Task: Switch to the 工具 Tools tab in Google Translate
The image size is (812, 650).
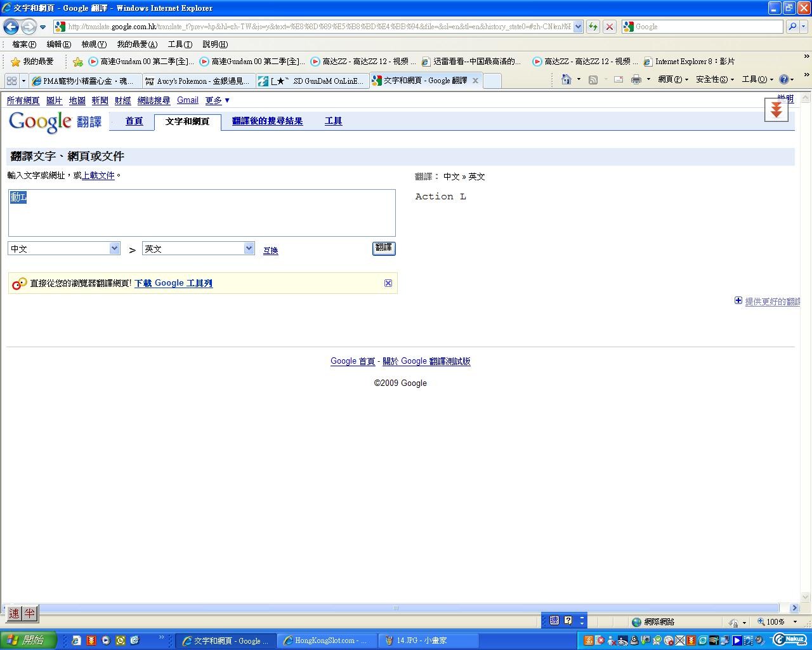Action: [334, 121]
